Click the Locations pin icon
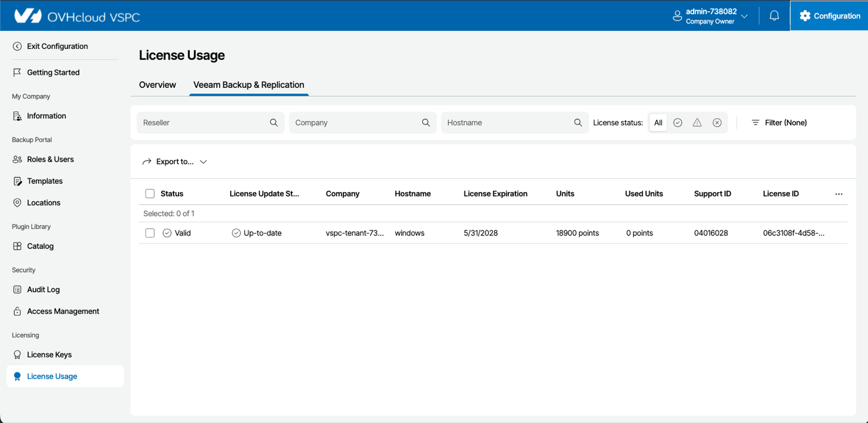 click(17, 203)
